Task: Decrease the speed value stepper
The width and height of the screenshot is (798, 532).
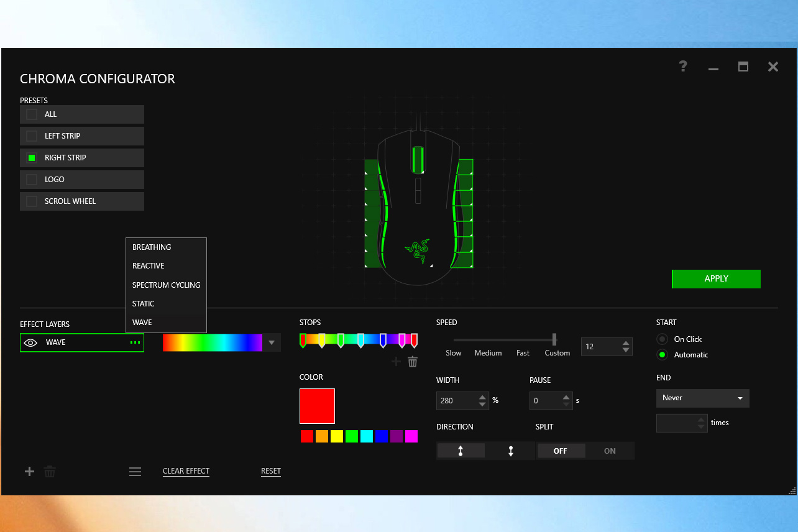Action: click(626, 351)
